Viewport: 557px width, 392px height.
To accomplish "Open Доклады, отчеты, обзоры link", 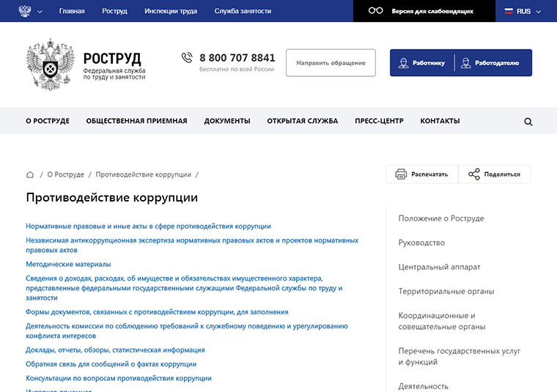I will click(x=115, y=350).
